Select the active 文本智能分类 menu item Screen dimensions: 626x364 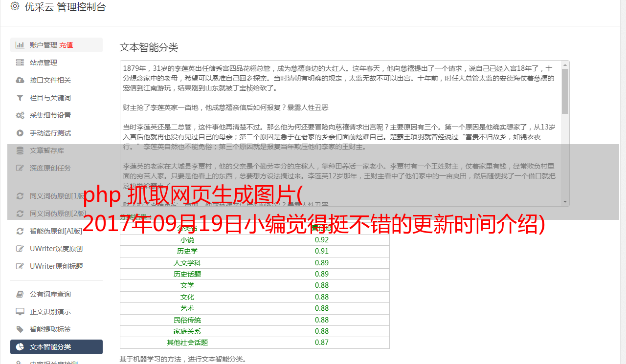point(56,347)
